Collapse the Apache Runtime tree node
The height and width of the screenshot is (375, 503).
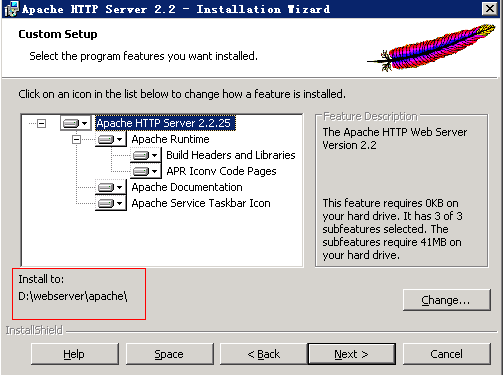coord(76,139)
